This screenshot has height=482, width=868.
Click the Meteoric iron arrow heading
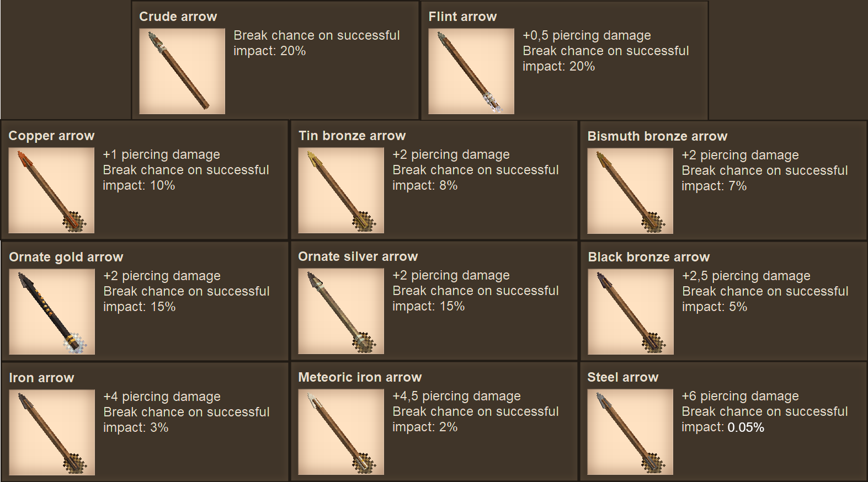click(x=360, y=377)
